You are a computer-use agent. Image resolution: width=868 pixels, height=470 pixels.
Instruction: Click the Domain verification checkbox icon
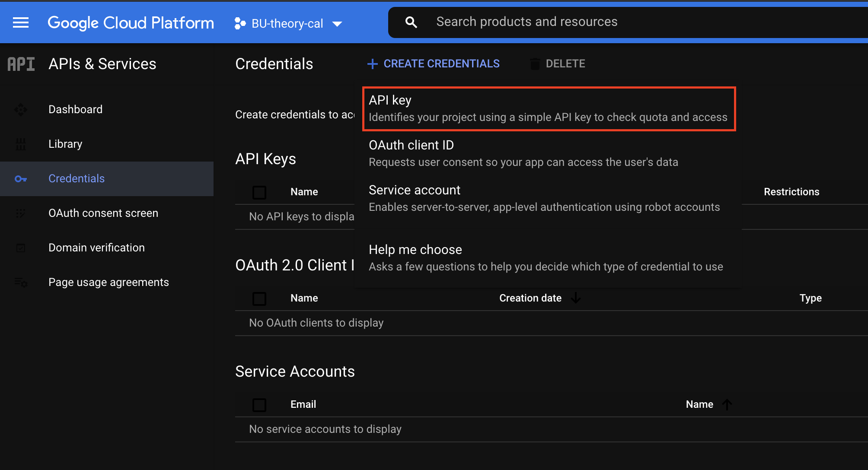pos(20,248)
